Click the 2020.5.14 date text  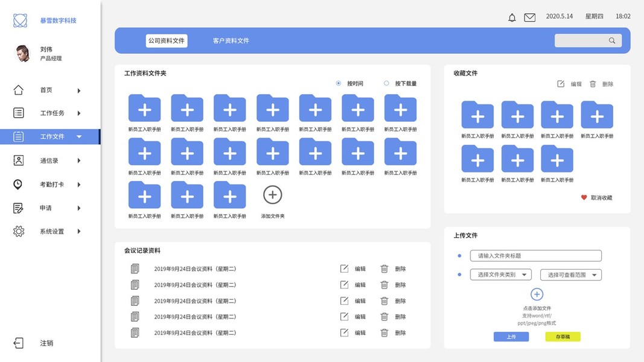pos(560,16)
